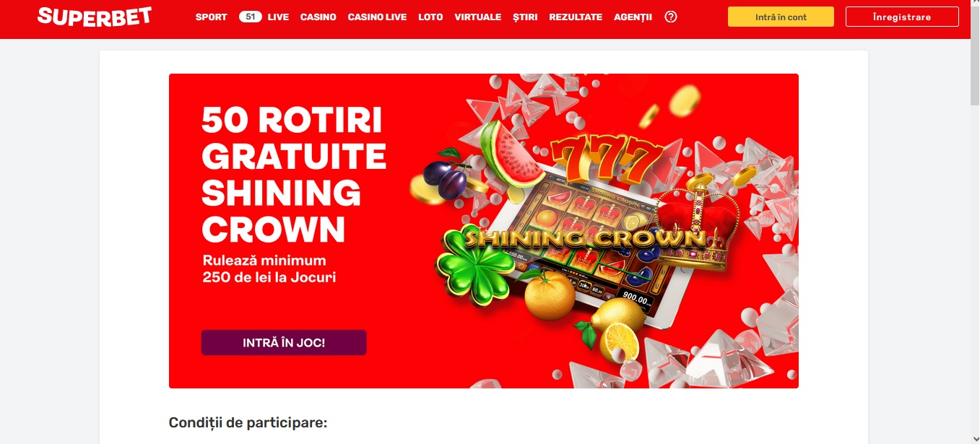Open the help question mark icon

point(671,17)
